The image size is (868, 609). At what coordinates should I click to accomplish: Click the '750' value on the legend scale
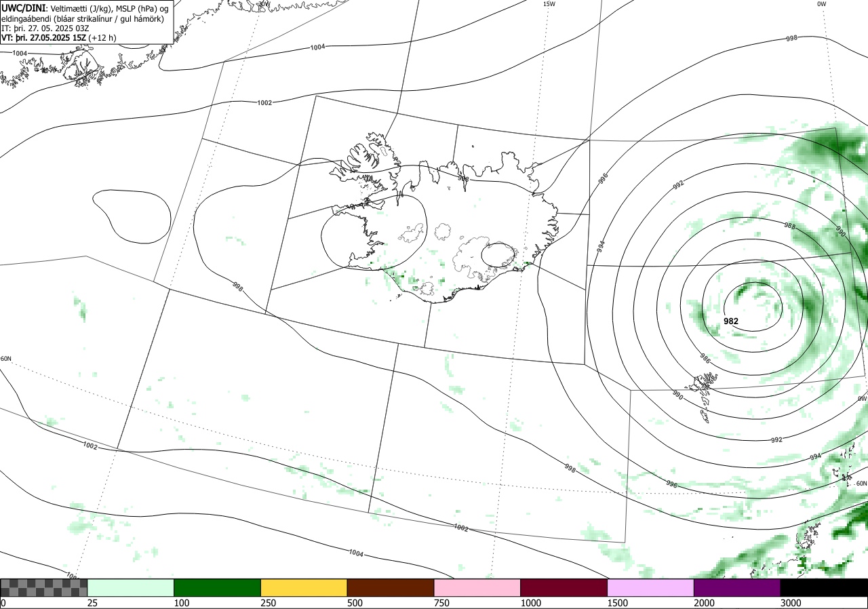coord(441,603)
